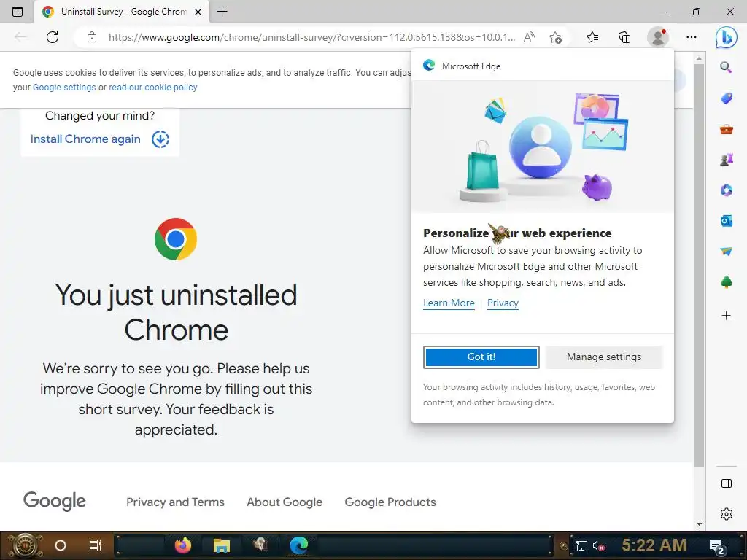Open the Bing chat sidebar icon
This screenshot has height=560, width=747.
click(726, 37)
